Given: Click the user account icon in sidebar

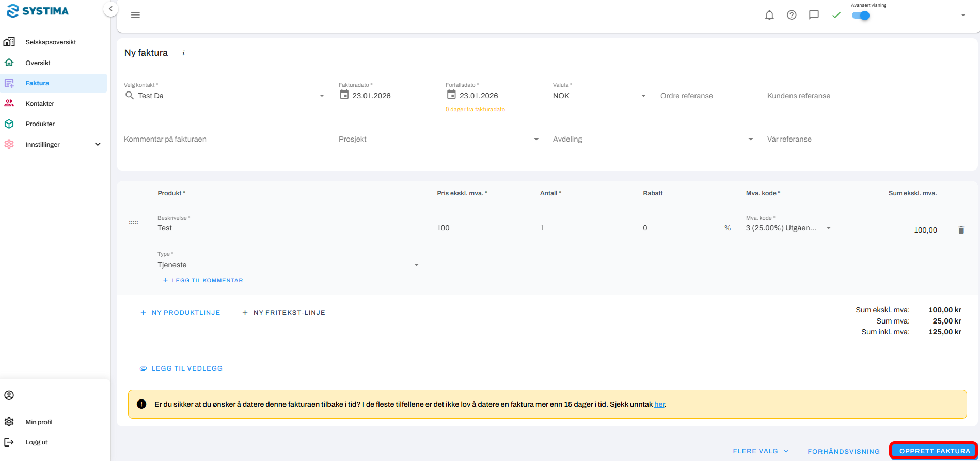Looking at the screenshot, I should point(9,395).
